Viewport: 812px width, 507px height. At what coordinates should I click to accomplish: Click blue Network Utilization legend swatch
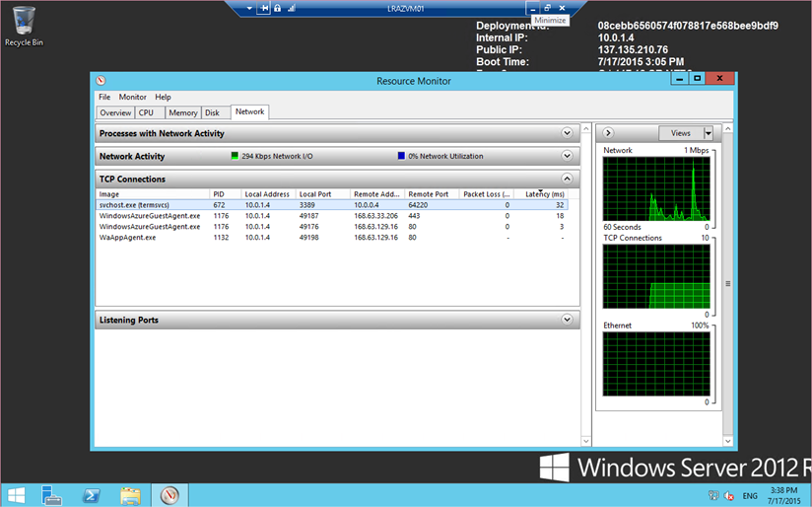point(401,156)
